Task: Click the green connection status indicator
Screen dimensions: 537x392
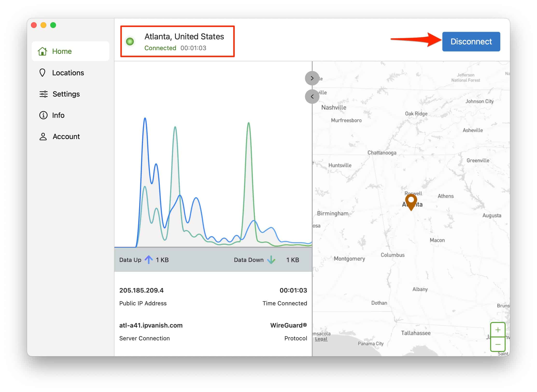Action: (x=130, y=42)
